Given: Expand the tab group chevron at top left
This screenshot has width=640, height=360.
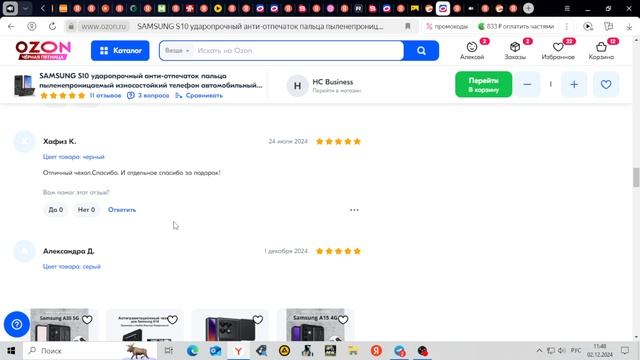Looking at the screenshot, I should [25, 8].
